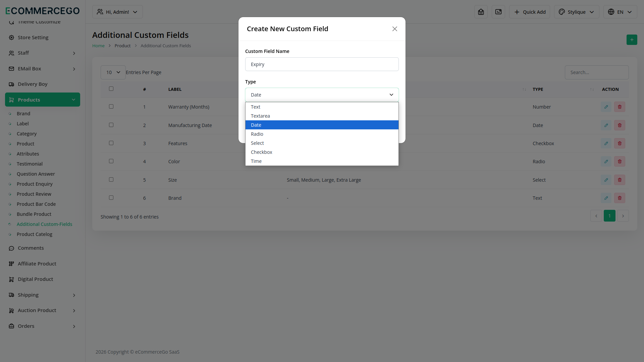The width and height of the screenshot is (644, 362).
Task: Delete the Size custom field
Action: [x=620, y=180]
